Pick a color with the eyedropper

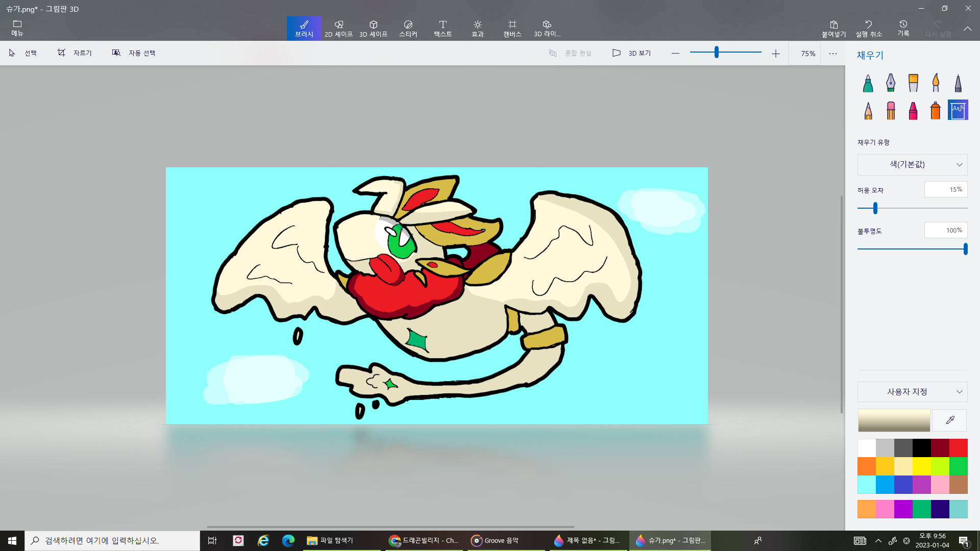pyautogui.click(x=949, y=420)
